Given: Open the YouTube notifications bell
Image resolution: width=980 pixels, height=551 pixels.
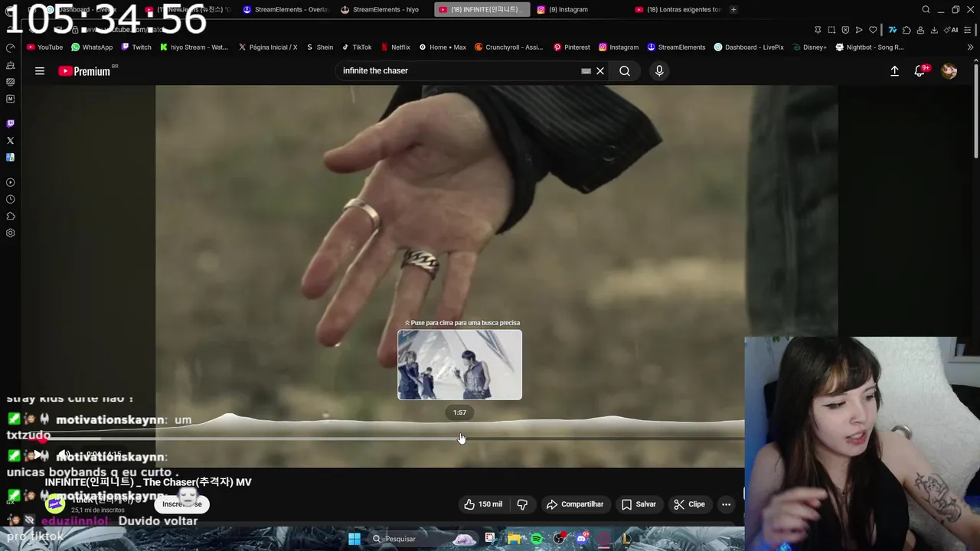Looking at the screenshot, I should point(920,71).
